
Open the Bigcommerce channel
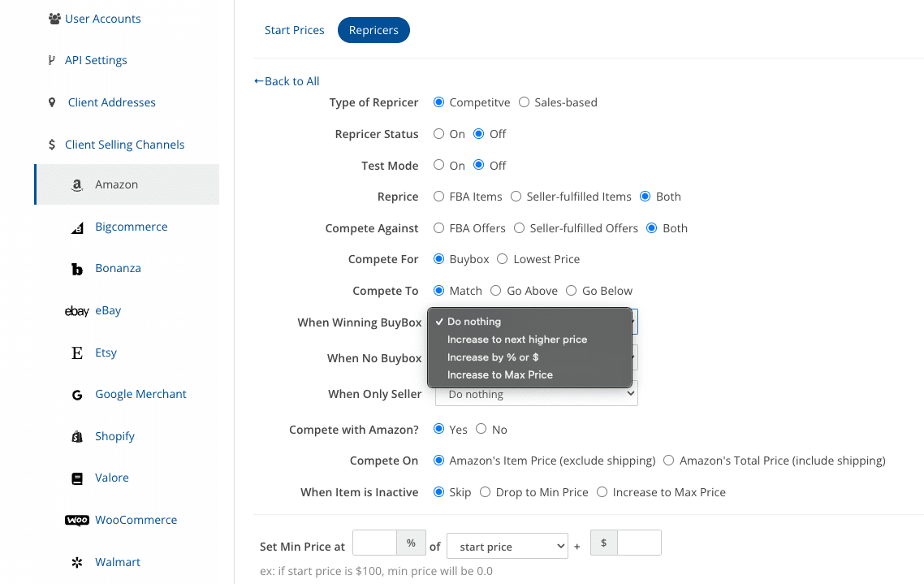(x=132, y=227)
